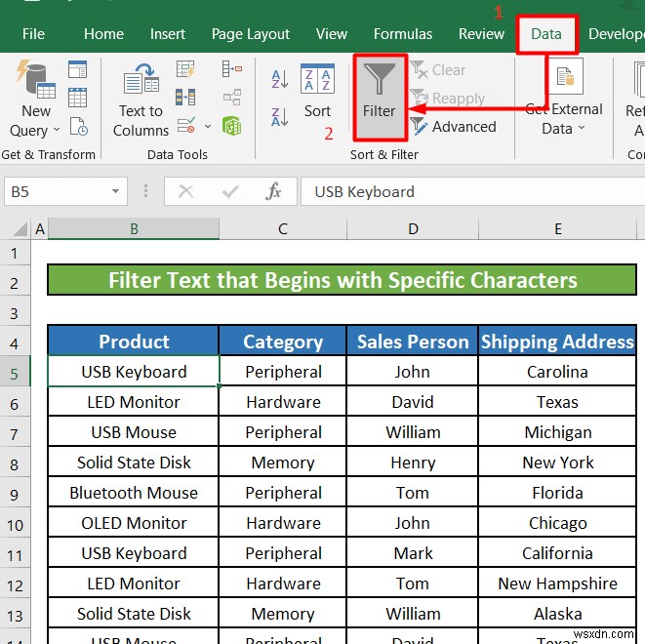This screenshot has height=644, width=645.
Task: Click the Shipping Address header cell
Action: pos(557,341)
